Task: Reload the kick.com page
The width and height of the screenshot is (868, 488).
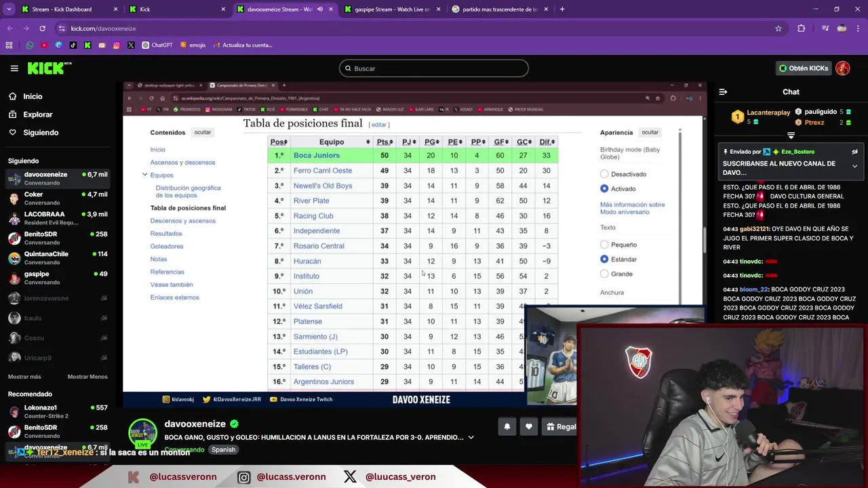Action: click(42, 28)
